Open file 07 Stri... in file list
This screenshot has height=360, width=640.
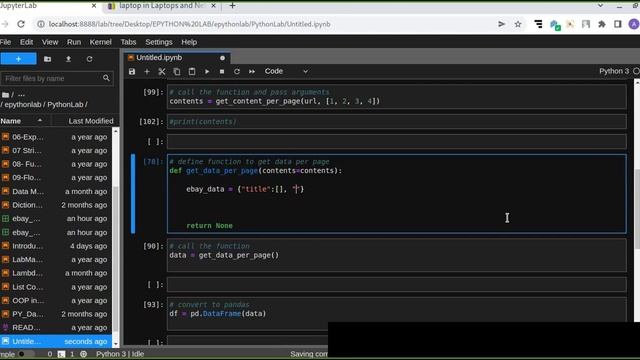pos(56,151)
